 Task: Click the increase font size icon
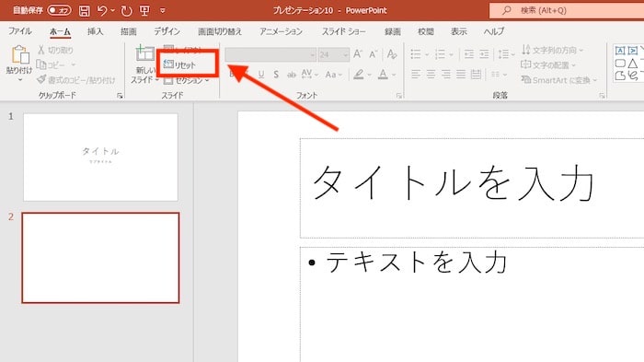pyautogui.click(x=358, y=54)
